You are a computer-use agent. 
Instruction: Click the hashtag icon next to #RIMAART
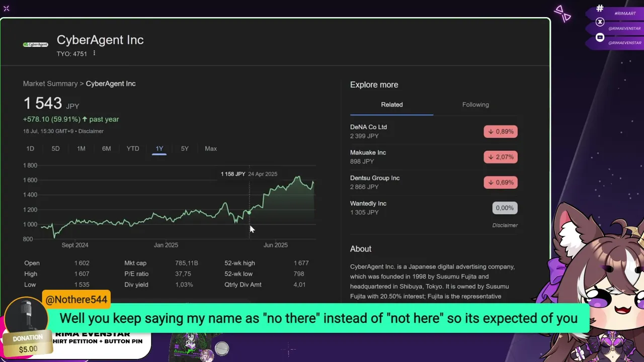(x=600, y=8)
